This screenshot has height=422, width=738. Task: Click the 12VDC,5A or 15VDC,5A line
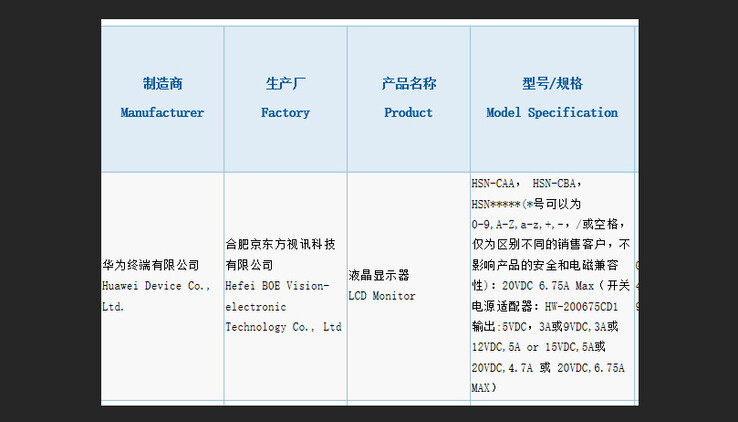coord(538,347)
